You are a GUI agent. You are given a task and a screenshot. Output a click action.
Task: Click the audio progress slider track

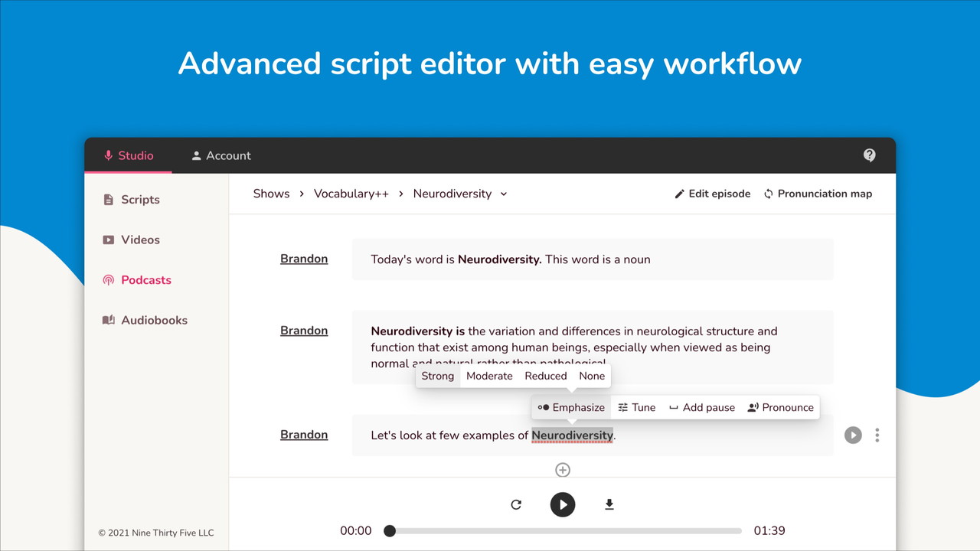(565, 530)
